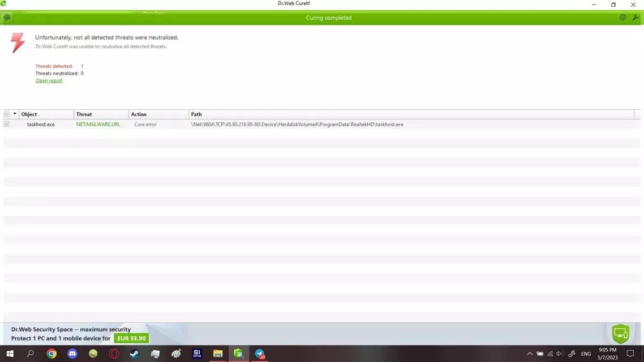
Task: Toggle the select-all threats checkbox
Action: (x=7, y=114)
